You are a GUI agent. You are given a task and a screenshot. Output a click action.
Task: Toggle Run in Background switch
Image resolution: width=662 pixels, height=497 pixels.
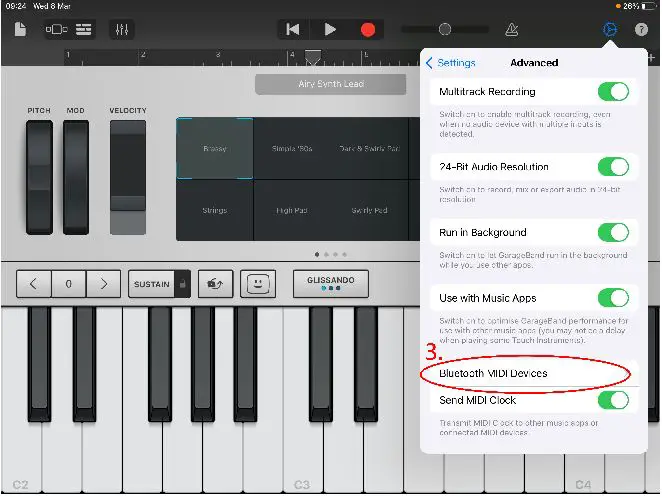[613, 233]
